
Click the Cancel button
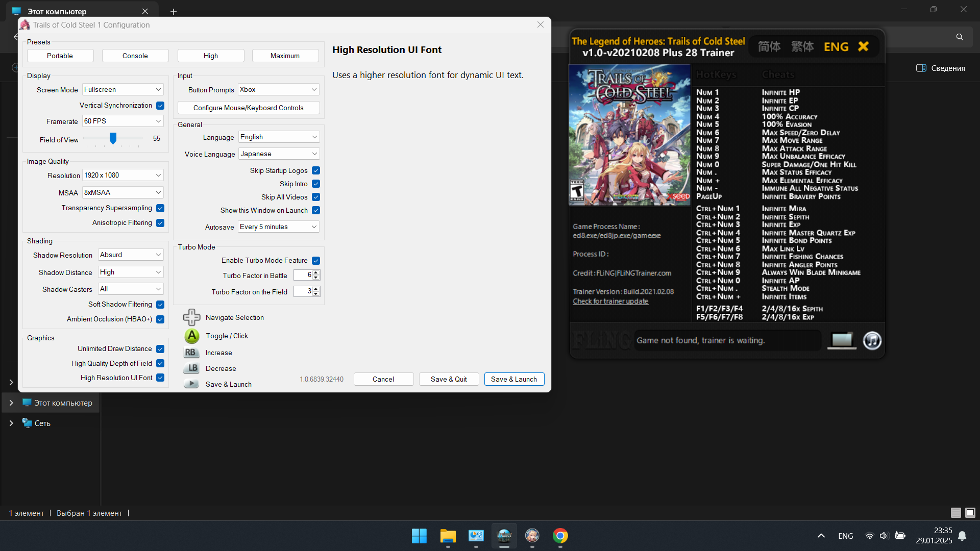point(383,379)
